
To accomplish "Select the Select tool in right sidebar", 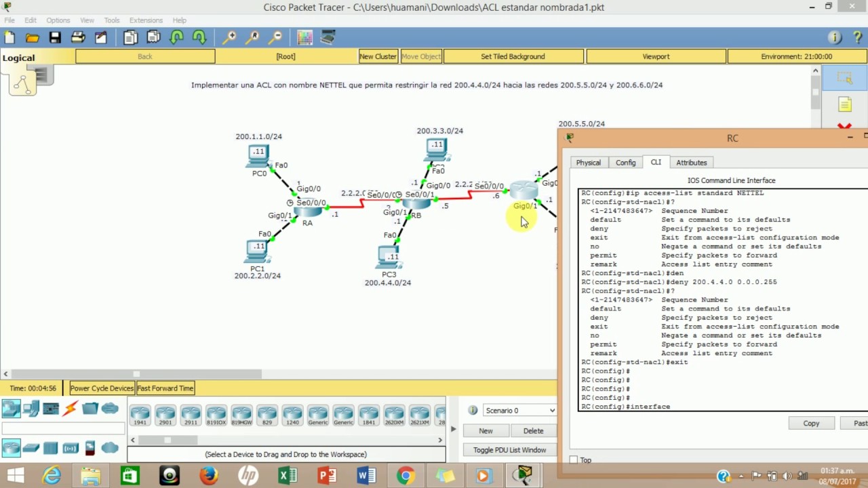I will point(844,79).
